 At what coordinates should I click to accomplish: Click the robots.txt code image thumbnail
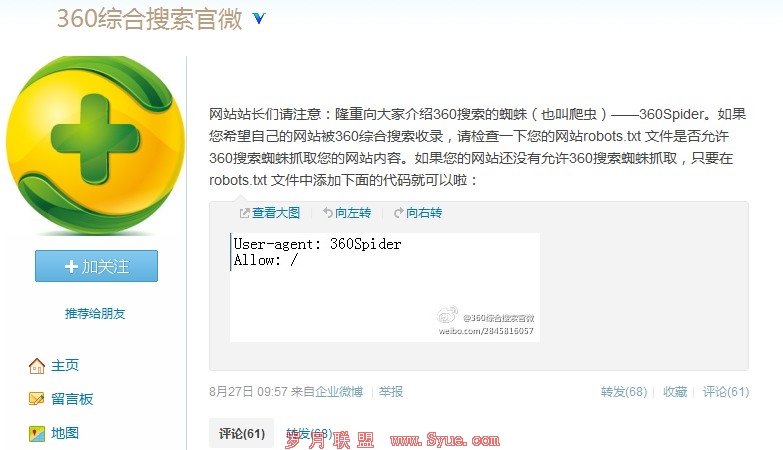tap(385, 287)
